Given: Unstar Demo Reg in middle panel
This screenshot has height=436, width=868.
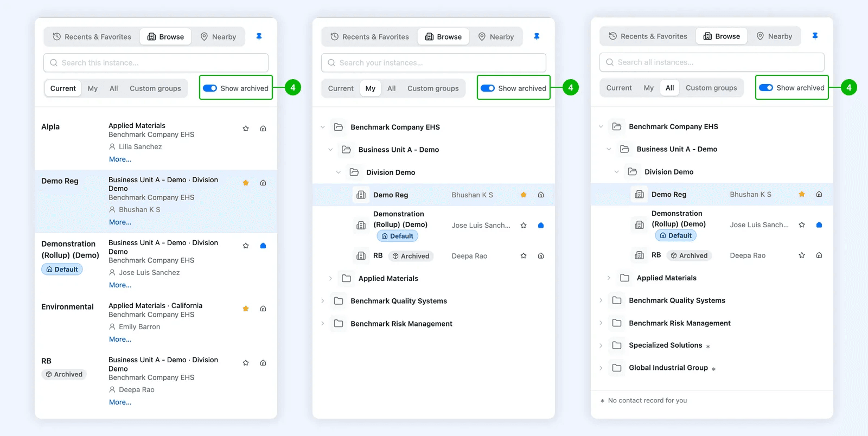Looking at the screenshot, I should point(524,195).
